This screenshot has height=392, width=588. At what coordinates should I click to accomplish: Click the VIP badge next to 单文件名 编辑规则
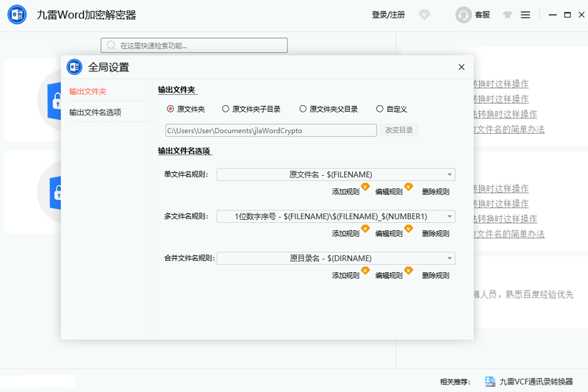409,186
